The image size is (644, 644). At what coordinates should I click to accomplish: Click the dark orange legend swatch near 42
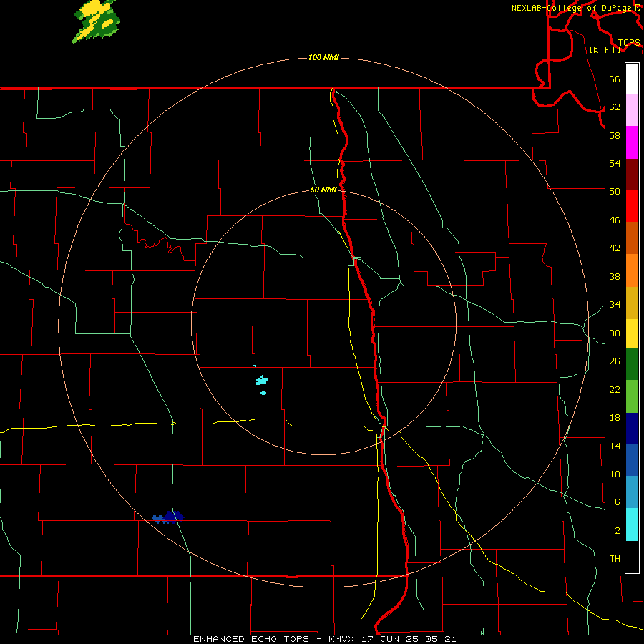coord(632,238)
